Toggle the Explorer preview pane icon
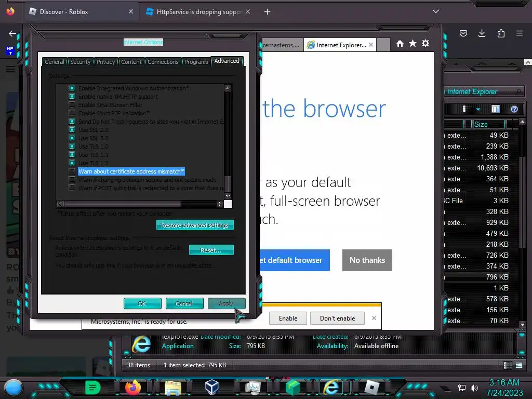This screenshot has height=399, width=532. tap(496, 109)
